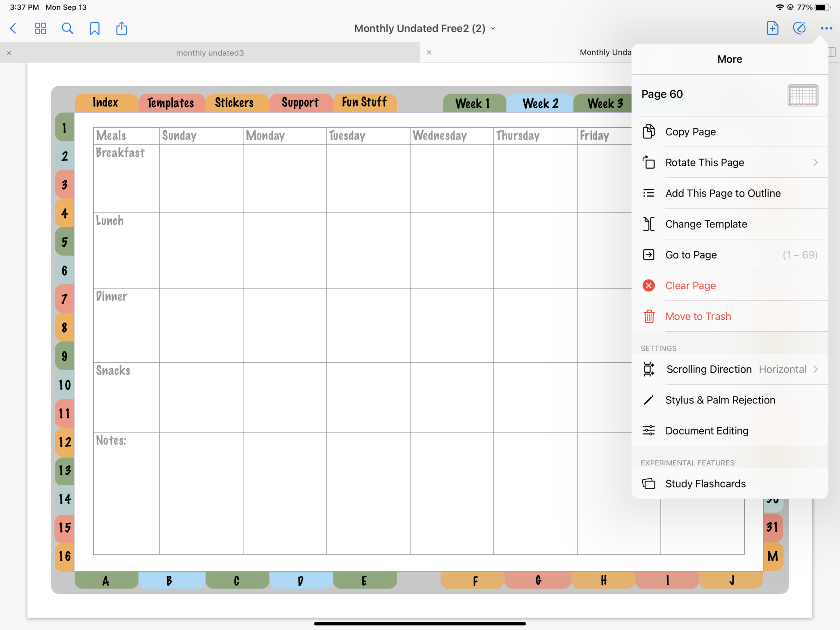This screenshot has height=630, width=840.
Task: Navigate back with the chevron arrow
Action: tap(14, 28)
